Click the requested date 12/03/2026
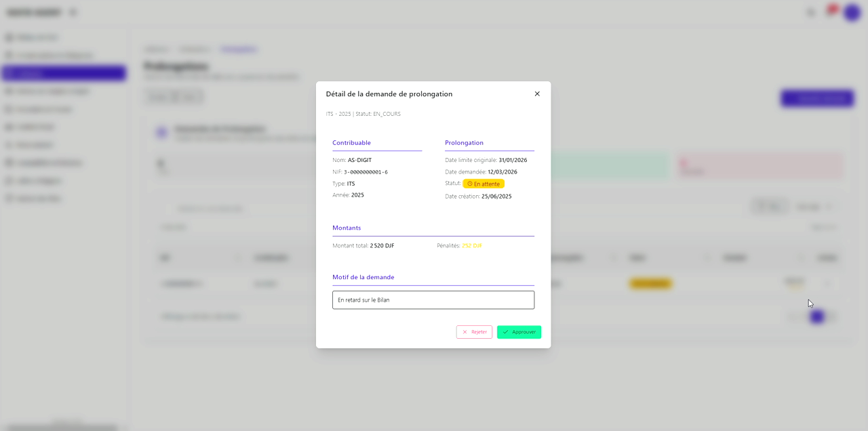The width and height of the screenshot is (868, 431). click(502, 172)
